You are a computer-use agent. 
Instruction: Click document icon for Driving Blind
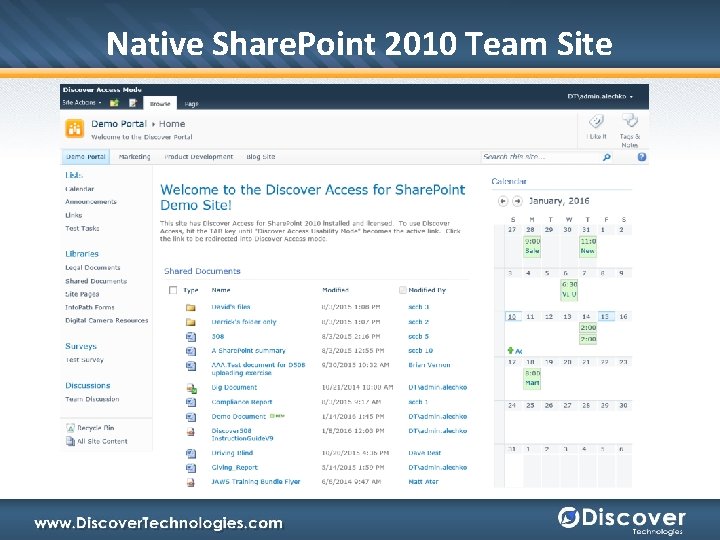point(191,453)
